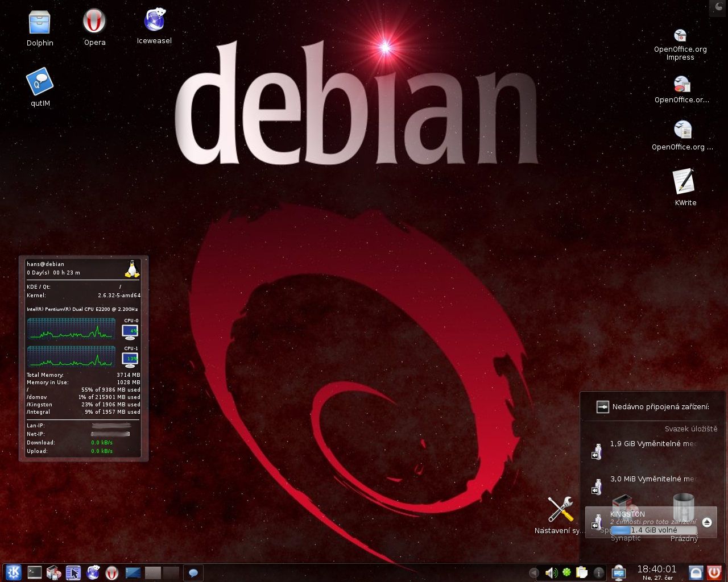Eject the KINGSTON device
This screenshot has height=582, width=728.
[707, 522]
